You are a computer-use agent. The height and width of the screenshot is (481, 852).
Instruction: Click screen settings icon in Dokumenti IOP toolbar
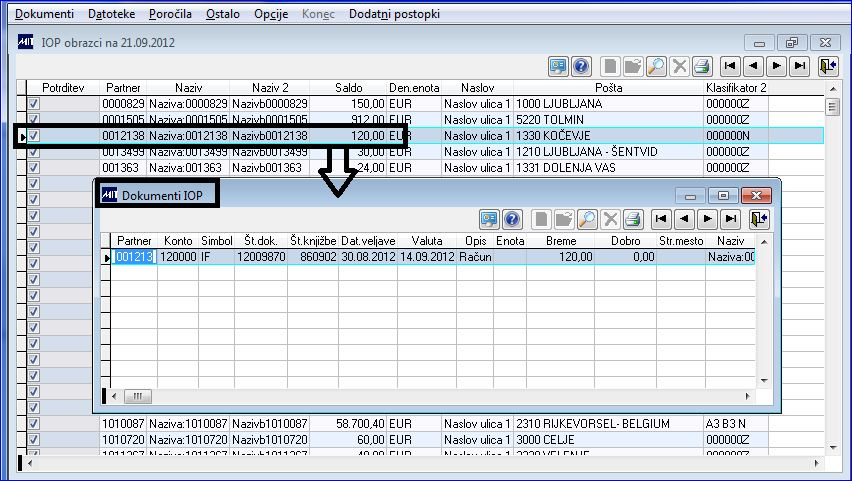[x=489, y=220]
